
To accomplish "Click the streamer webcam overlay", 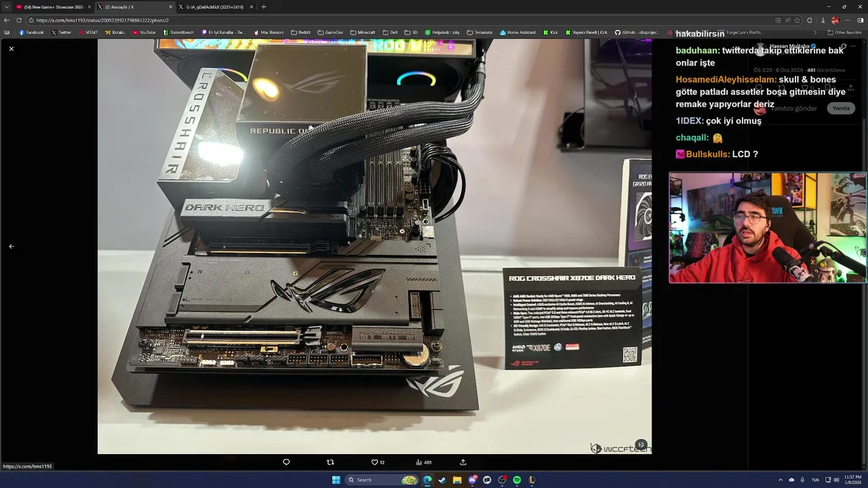I will (x=768, y=228).
